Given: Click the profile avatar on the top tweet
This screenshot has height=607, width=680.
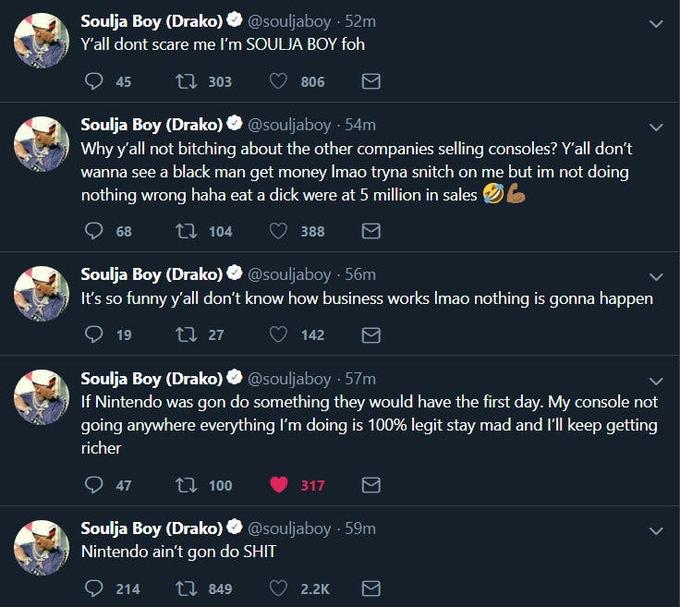Looking at the screenshot, I should [x=41, y=43].
